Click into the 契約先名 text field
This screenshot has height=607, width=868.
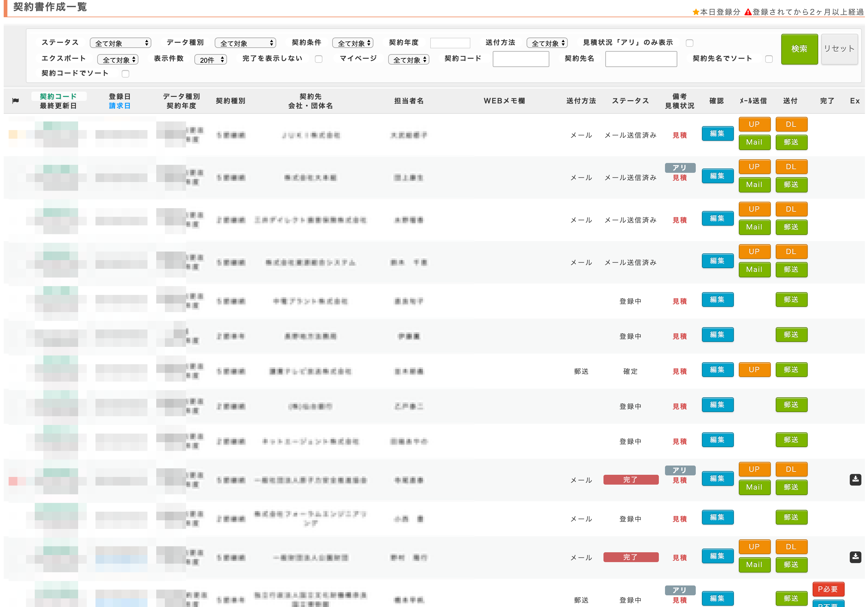point(641,59)
